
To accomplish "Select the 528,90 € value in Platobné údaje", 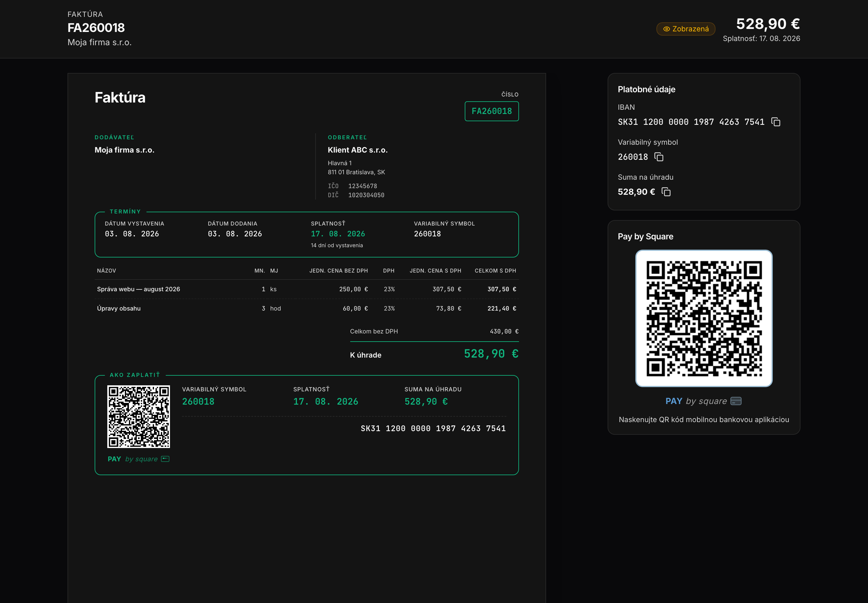I will click(x=636, y=192).
